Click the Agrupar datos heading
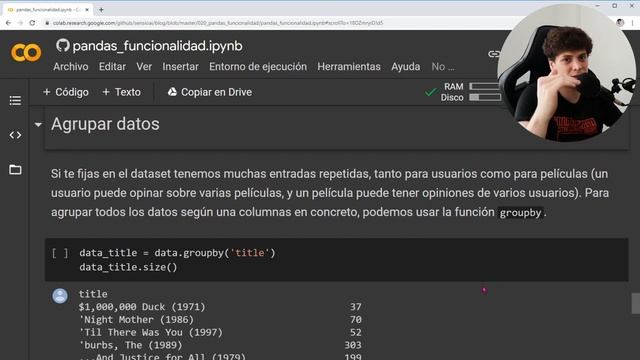Image resolution: width=640 pixels, height=360 pixels. pos(105,124)
